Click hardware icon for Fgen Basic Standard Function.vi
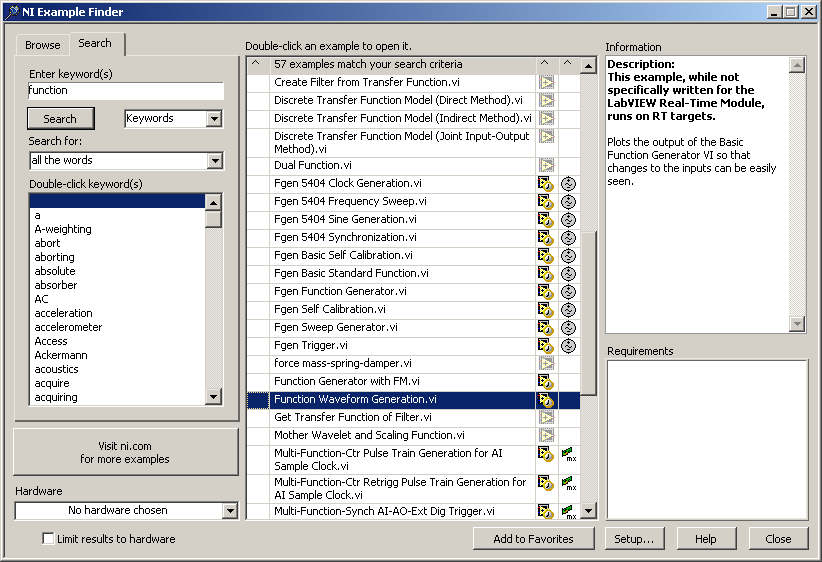The image size is (822, 562). pos(568,274)
